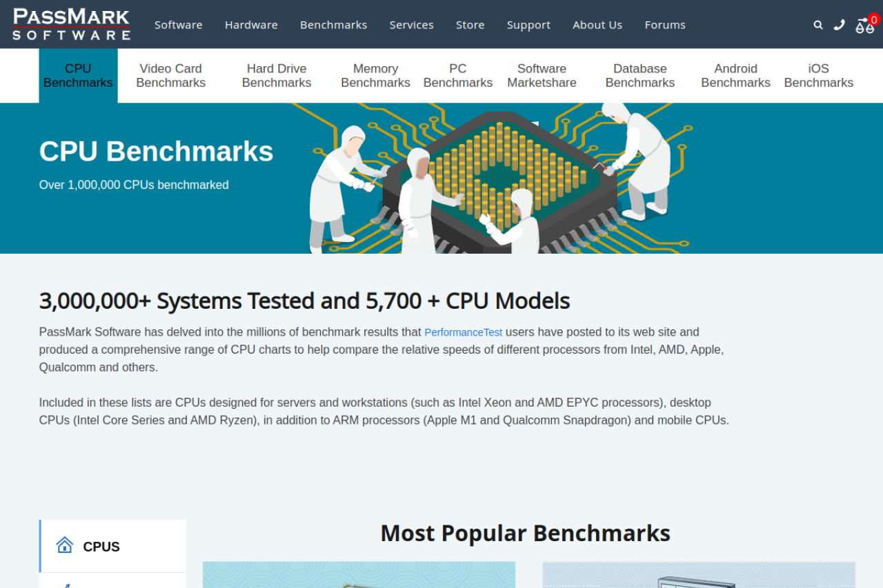Open the Hardware menu
This screenshot has width=883, height=588.
click(251, 25)
